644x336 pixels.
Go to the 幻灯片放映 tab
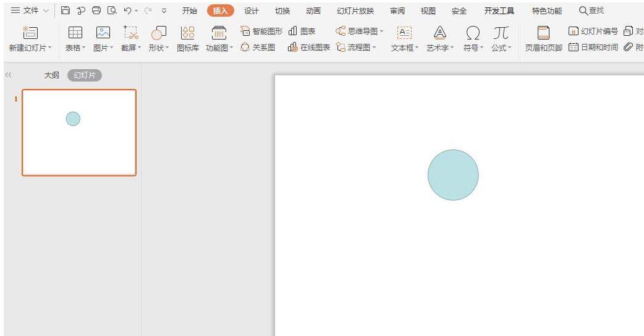tap(355, 10)
